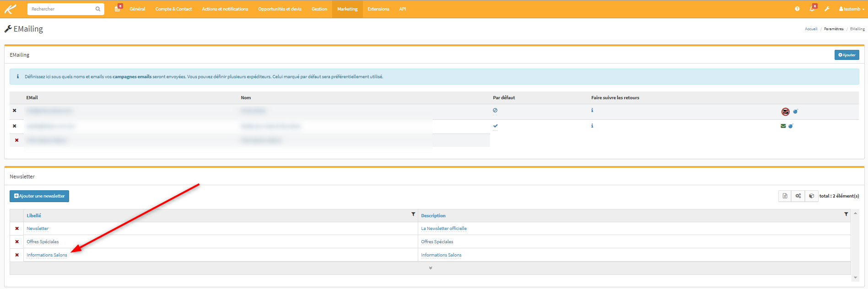The width and height of the screenshot is (868, 289).
Task: Open the agenda icon with the red badge
Action: pos(118,8)
